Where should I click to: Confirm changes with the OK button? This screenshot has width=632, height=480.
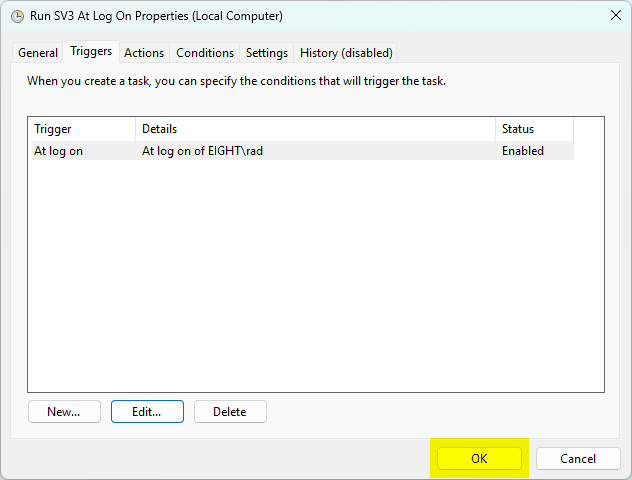[x=479, y=458]
